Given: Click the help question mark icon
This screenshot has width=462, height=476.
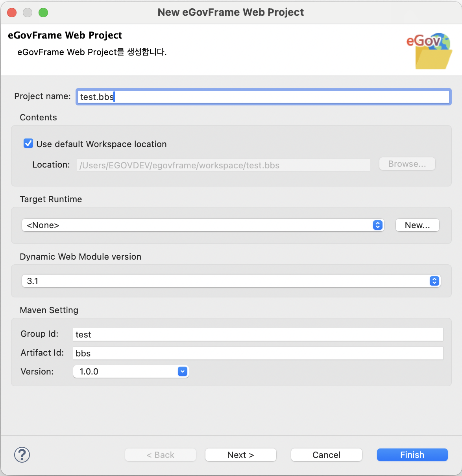Looking at the screenshot, I should tap(22, 455).
